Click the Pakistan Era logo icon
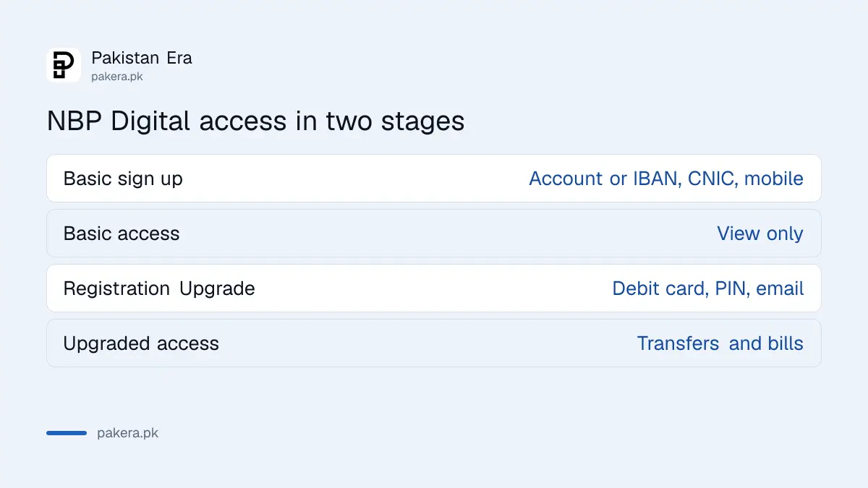 click(x=64, y=65)
